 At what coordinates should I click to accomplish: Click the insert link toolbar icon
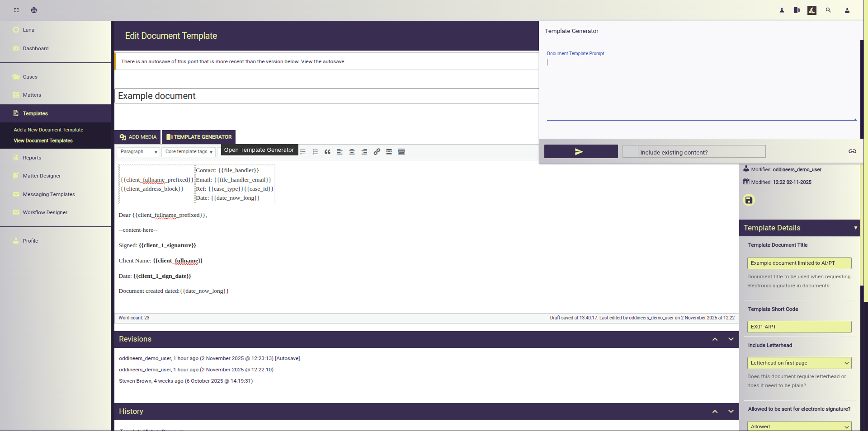tap(377, 152)
